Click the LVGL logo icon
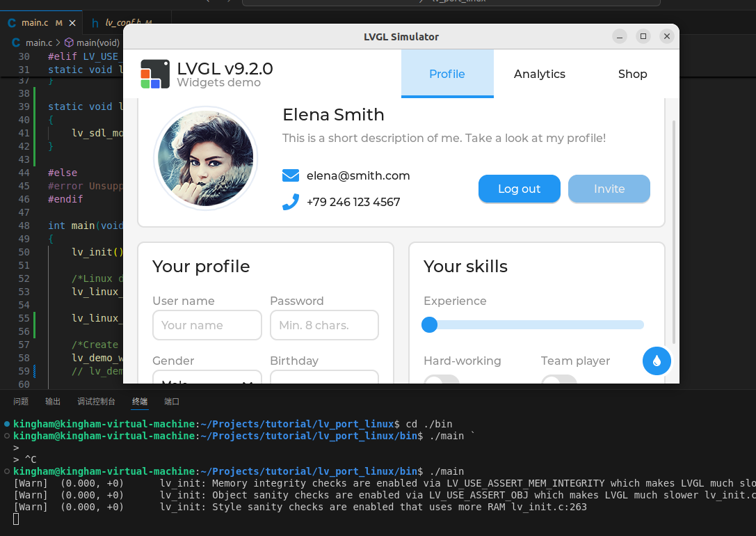 tap(155, 74)
